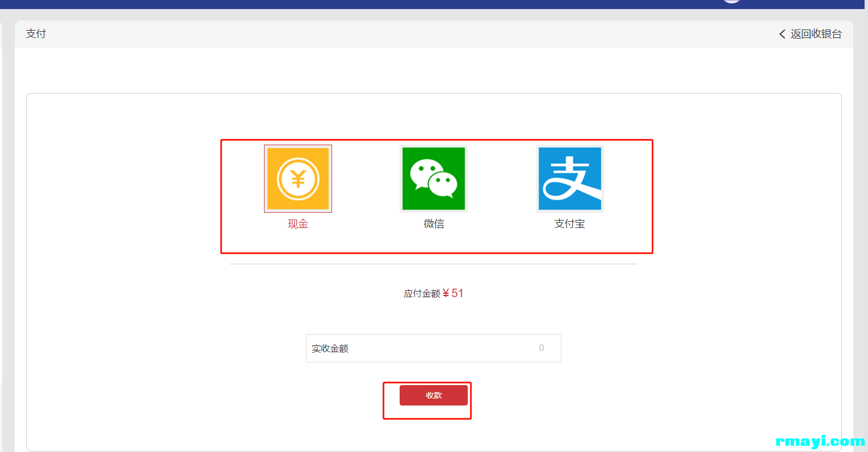The width and height of the screenshot is (868, 452).
Task: Click the 微信 text label
Action: click(434, 224)
